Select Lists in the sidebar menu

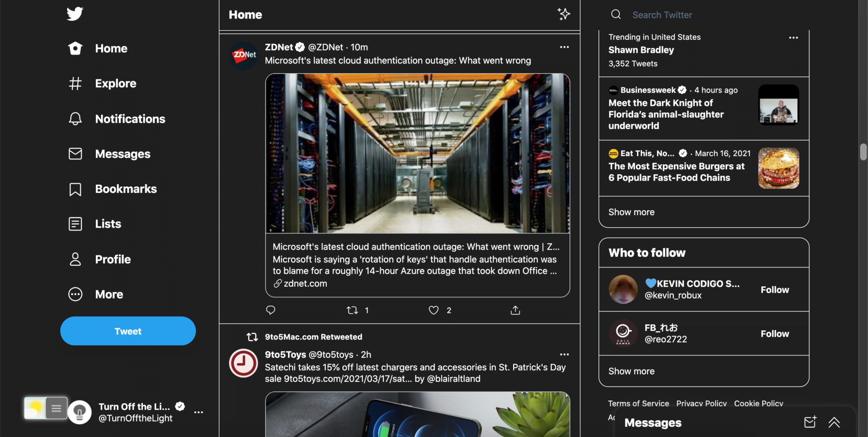tap(75, 224)
